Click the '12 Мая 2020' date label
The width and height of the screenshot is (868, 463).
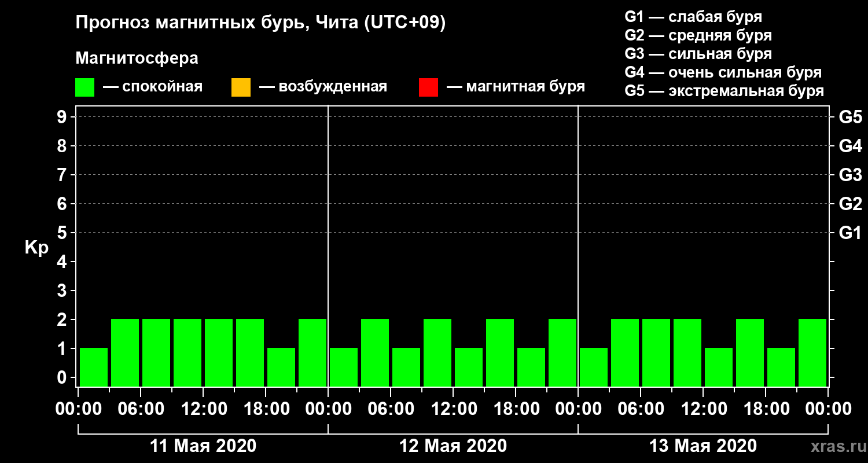tap(453, 446)
